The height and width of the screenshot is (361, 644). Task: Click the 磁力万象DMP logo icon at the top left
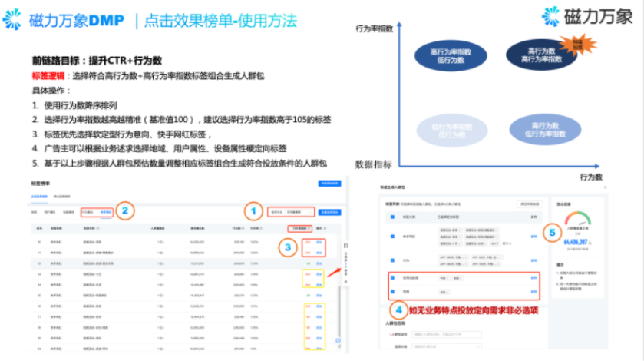(x=12, y=19)
